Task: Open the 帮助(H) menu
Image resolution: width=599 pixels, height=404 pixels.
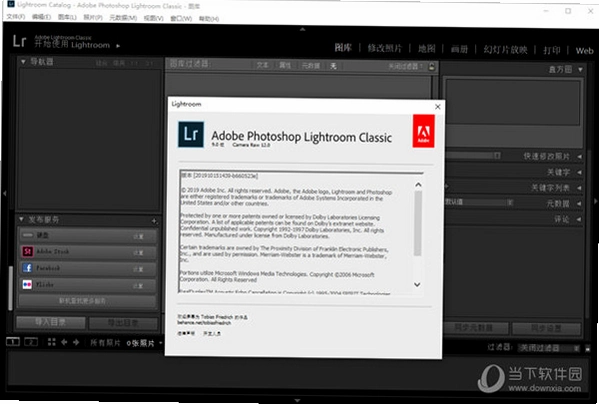Action: [x=209, y=18]
